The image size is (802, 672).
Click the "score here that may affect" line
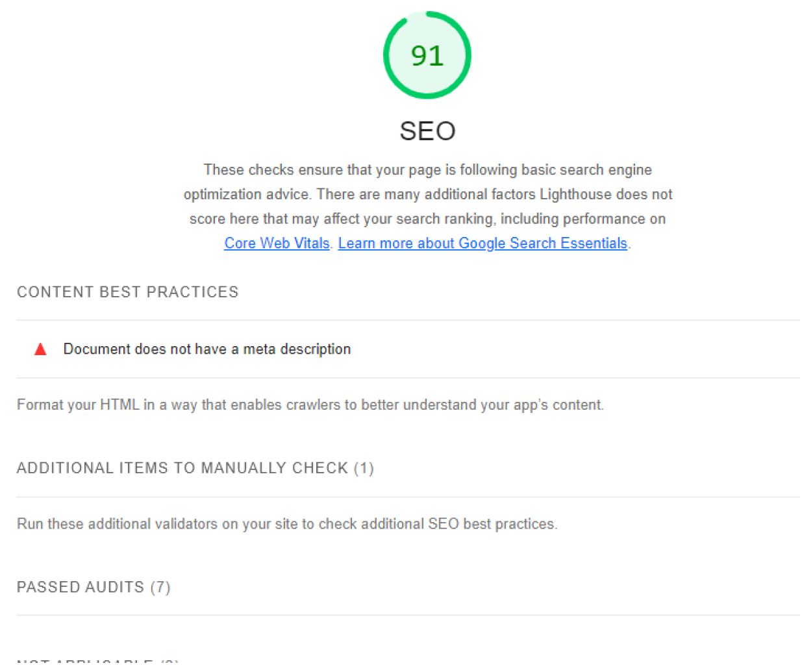[427, 219]
